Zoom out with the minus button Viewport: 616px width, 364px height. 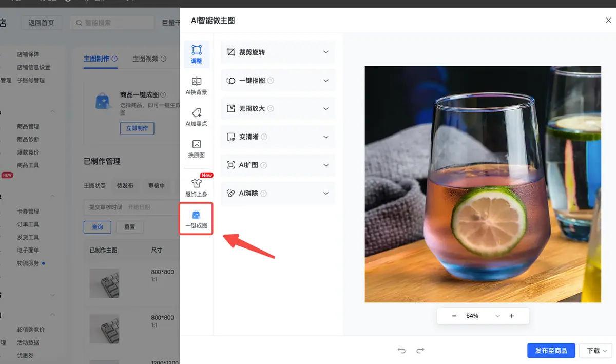coord(454,316)
